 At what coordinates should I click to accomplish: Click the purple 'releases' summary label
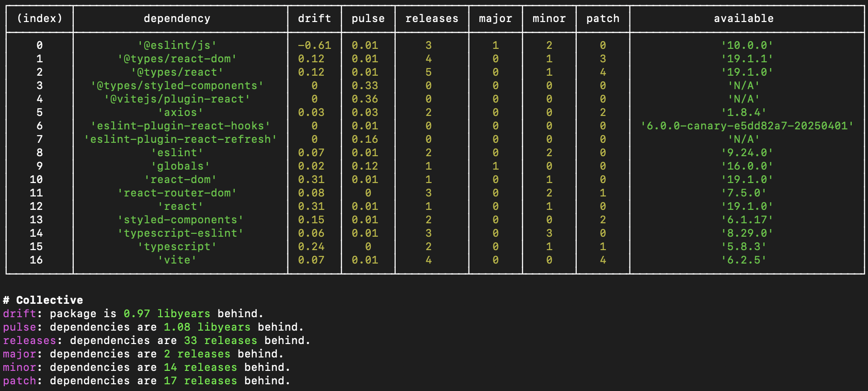coord(30,341)
